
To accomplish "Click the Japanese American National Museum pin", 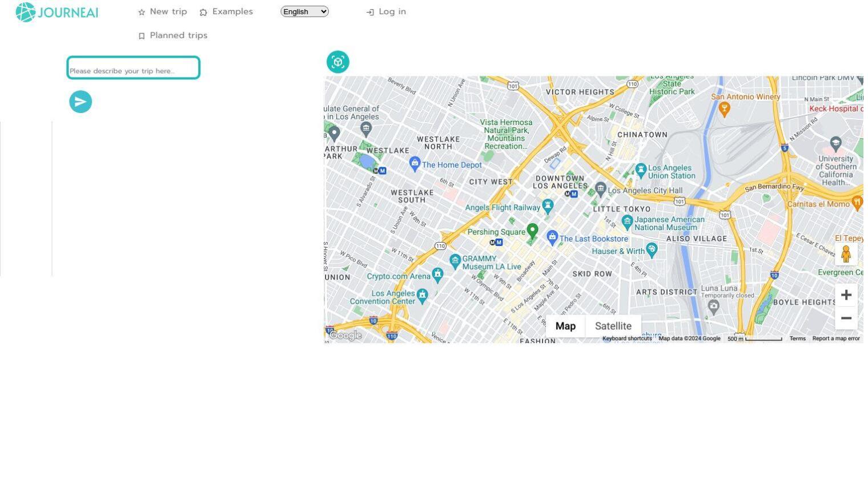I will (627, 221).
